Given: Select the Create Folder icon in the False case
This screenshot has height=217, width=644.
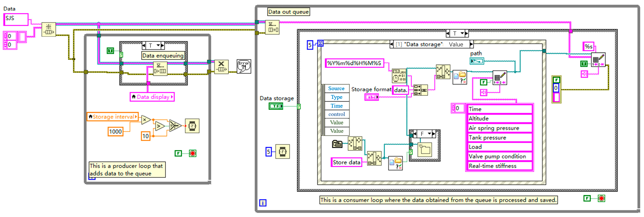Looking at the screenshot, I should click(425, 149).
